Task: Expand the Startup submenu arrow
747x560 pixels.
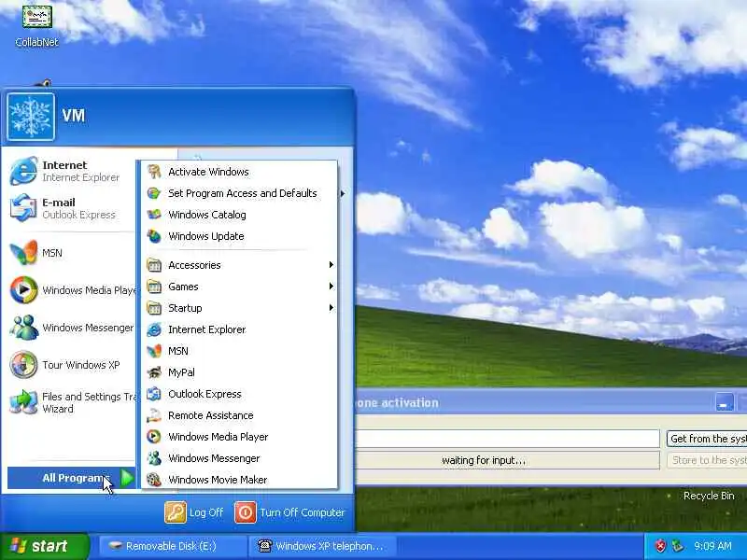Action: click(331, 308)
